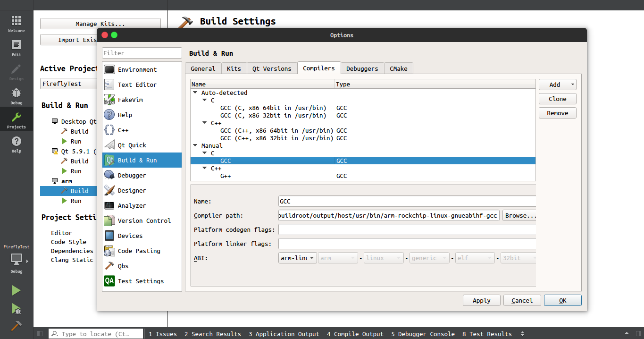Open Debug mode in sidebar
The height and width of the screenshot is (339, 644).
point(16,96)
